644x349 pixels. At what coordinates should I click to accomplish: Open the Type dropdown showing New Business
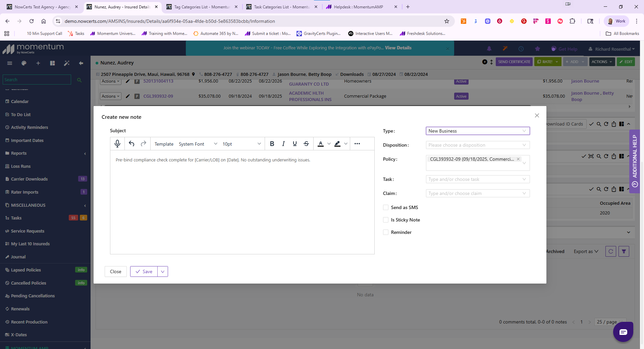click(x=478, y=131)
